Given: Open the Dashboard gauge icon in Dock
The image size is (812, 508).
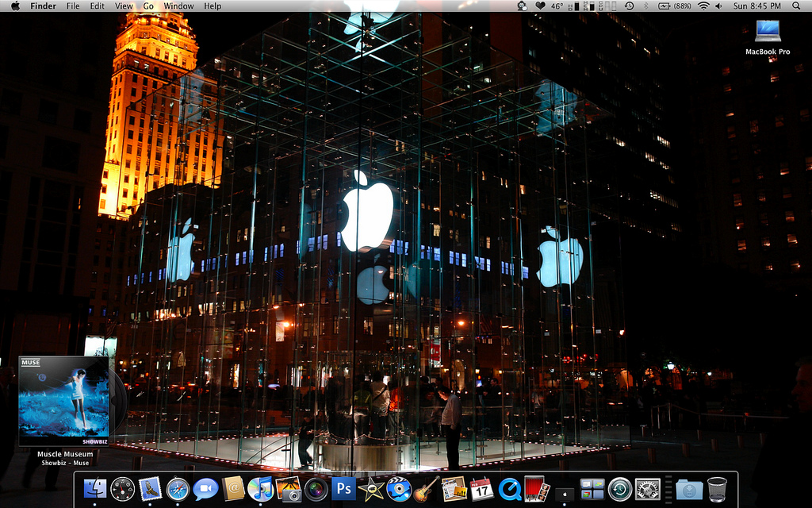Looking at the screenshot, I should [123, 489].
